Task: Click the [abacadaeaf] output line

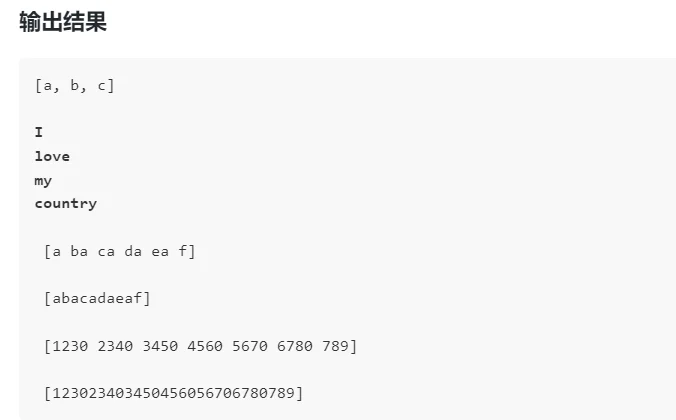Action: 97,298
